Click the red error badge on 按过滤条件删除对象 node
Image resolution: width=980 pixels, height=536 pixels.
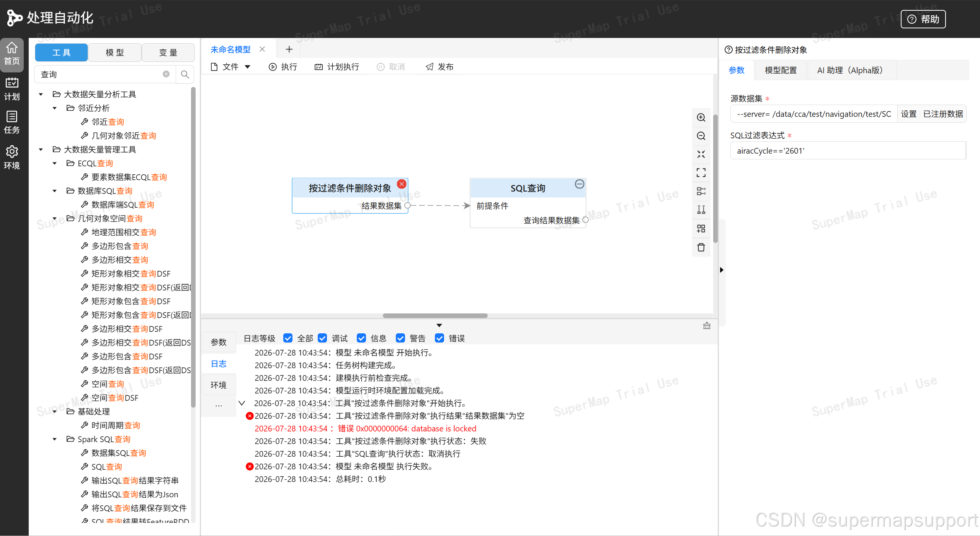pyautogui.click(x=402, y=184)
